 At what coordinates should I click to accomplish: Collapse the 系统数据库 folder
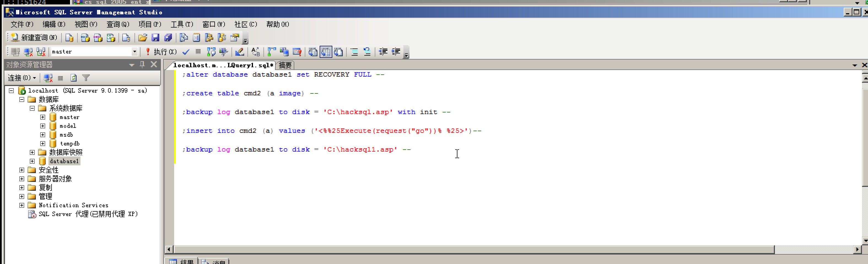point(32,108)
